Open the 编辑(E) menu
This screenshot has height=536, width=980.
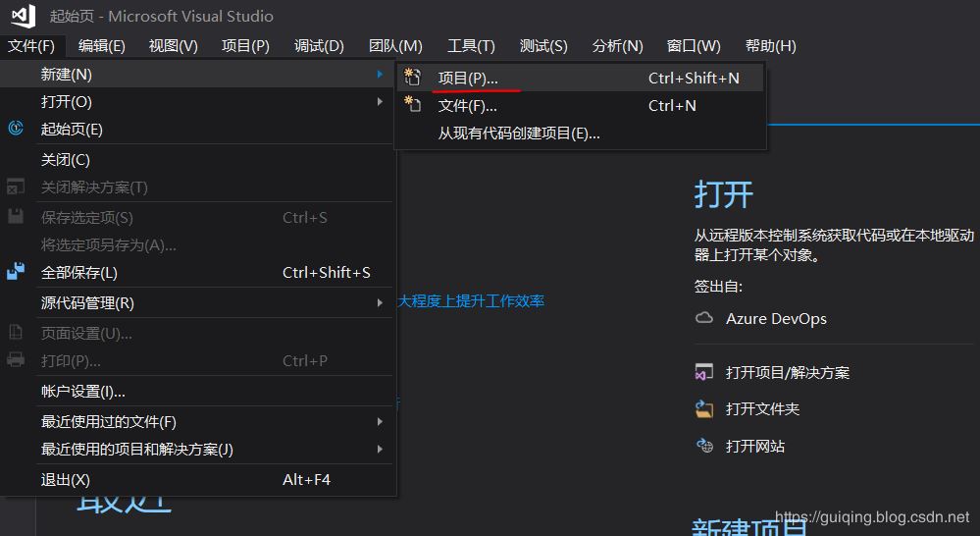coord(102,46)
